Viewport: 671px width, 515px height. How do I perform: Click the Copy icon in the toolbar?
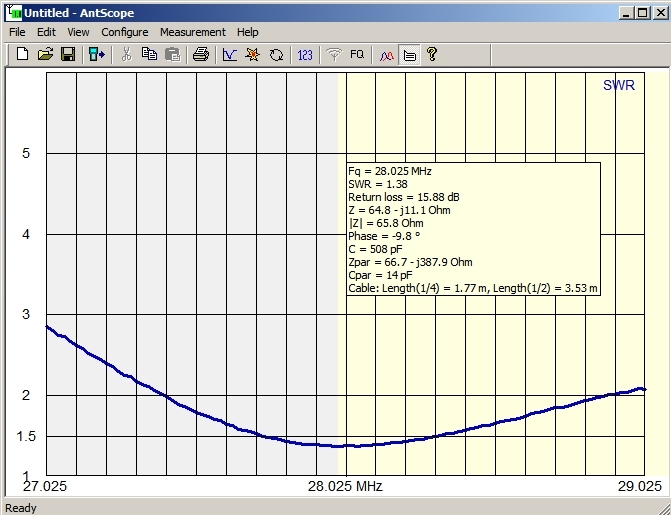pos(149,55)
